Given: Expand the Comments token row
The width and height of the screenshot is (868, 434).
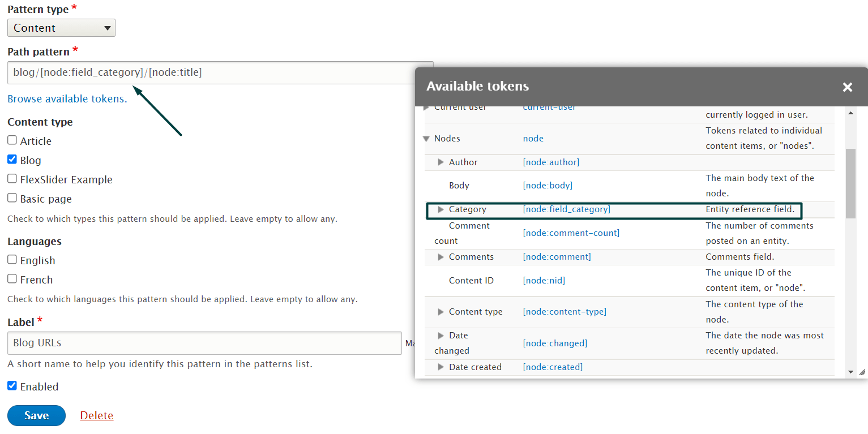Looking at the screenshot, I should [x=441, y=257].
